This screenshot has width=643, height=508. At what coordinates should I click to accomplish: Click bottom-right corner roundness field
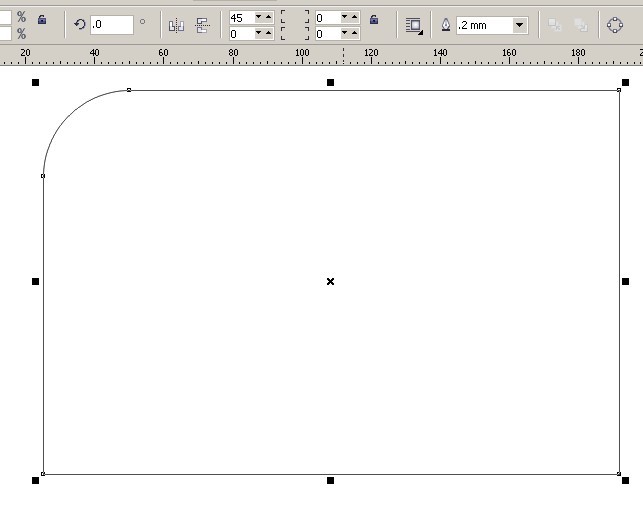tap(327, 34)
